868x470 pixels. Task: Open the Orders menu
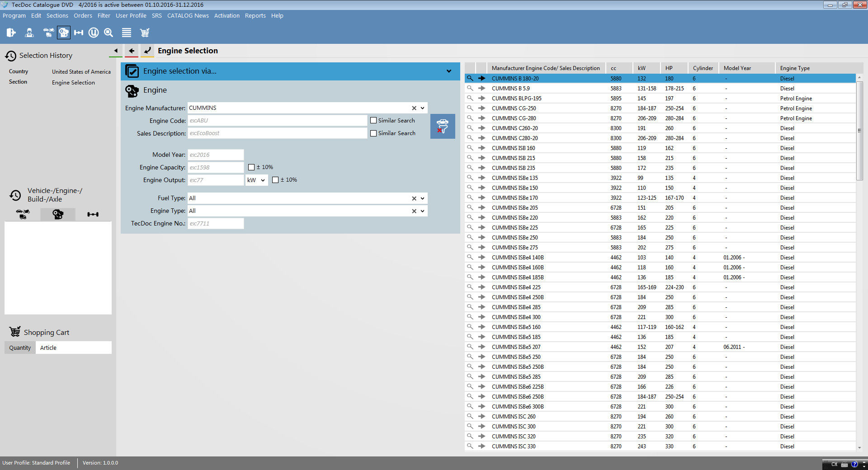(x=83, y=15)
